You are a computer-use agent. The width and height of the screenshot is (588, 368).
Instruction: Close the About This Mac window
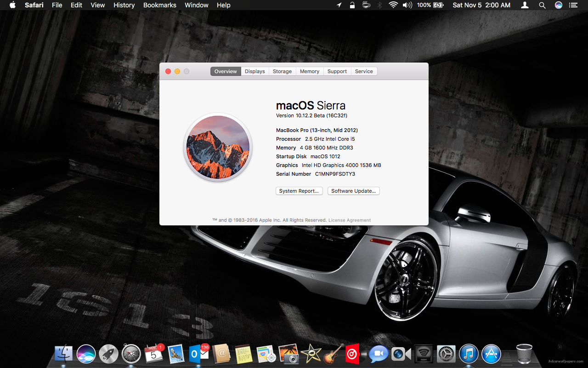[x=168, y=71]
